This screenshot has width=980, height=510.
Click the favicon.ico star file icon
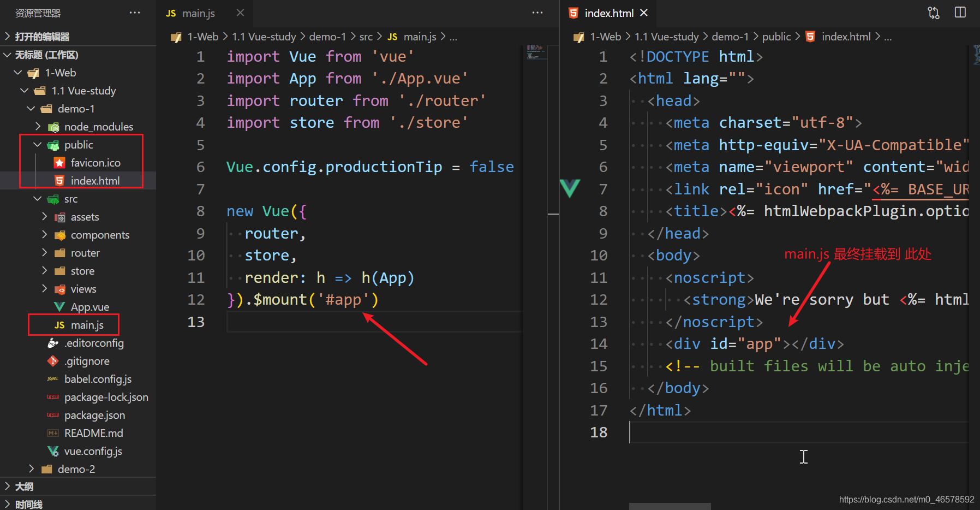(59, 163)
